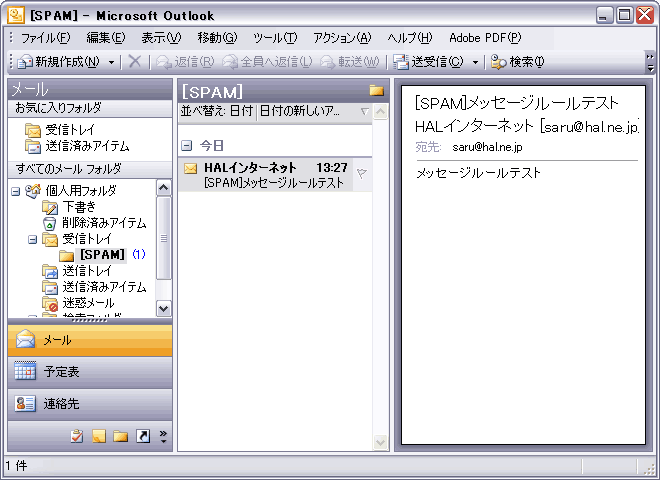This screenshot has width=660, height=480.
Task: Click the Reply (返信) toolbar button
Action: click(185, 62)
